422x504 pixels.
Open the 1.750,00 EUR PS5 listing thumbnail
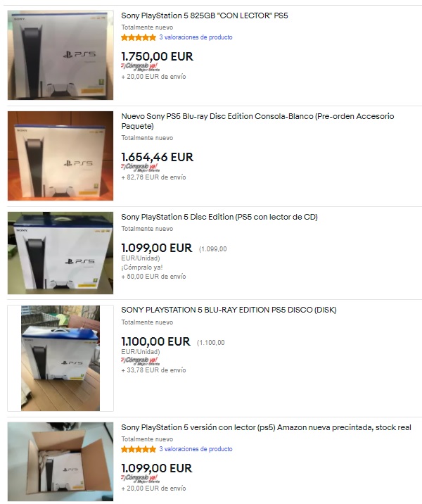60,55
